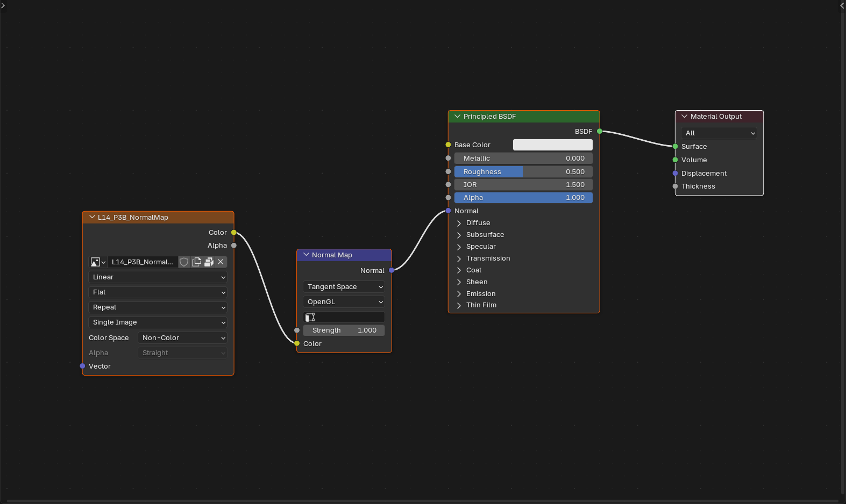Click the open image folder icon
The width and height of the screenshot is (846, 504).
coord(209,262)
